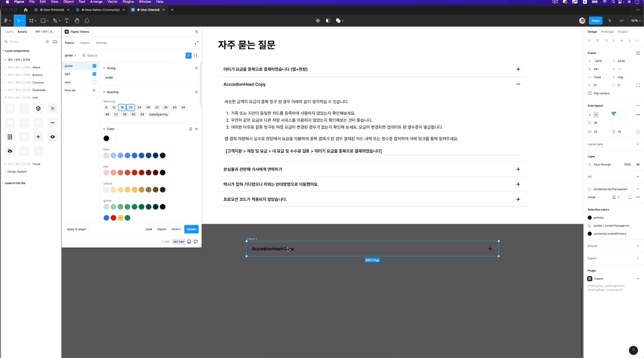Switch to the Prototype tab
644x358 pixels.
(x=607, y=32)
